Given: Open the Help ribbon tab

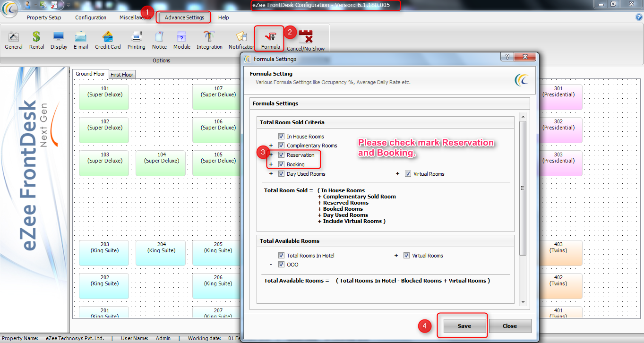Looking at the screenshot, I should [x=223, y=17].
